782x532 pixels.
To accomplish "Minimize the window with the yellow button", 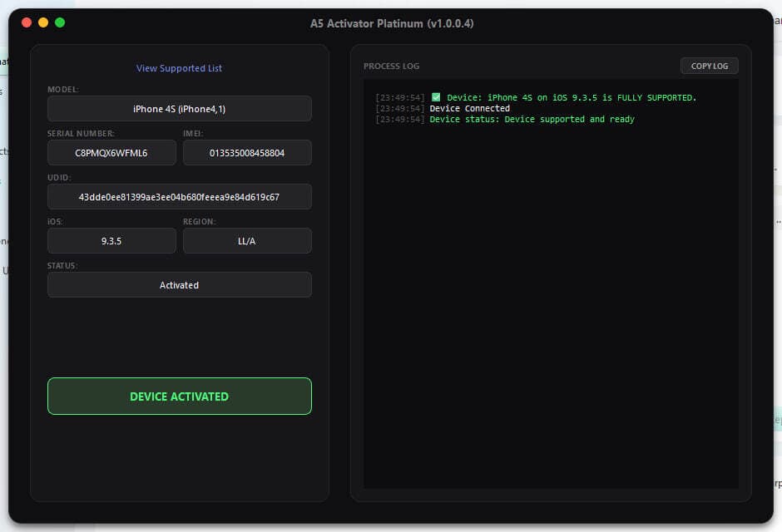I will [x=43, y=22].
